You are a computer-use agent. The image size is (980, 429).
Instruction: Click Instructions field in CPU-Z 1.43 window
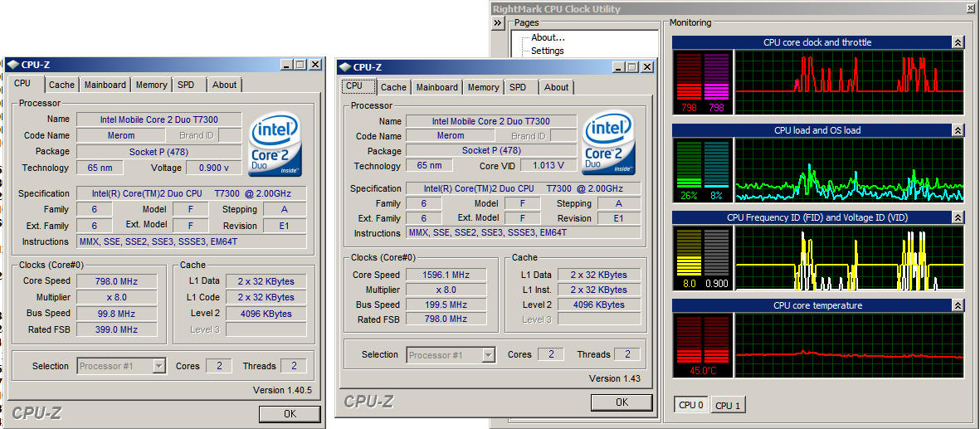(x=524, y=232)
